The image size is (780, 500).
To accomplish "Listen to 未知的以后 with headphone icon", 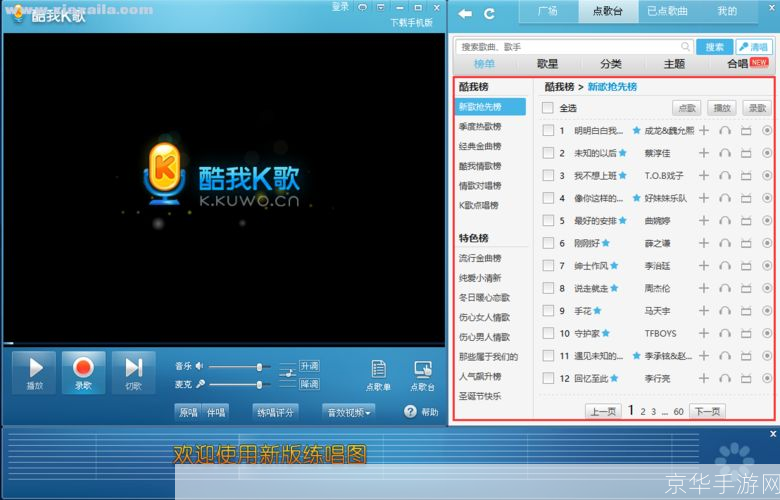I will [x=725, y=153].
